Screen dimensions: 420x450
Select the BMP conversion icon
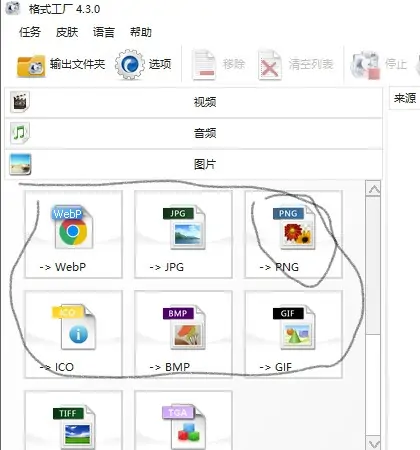click(184, 327)
